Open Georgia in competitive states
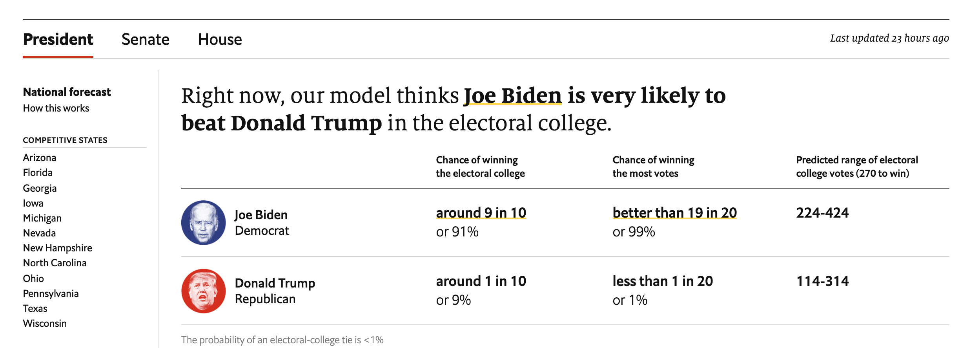 [x=40, y=188]
